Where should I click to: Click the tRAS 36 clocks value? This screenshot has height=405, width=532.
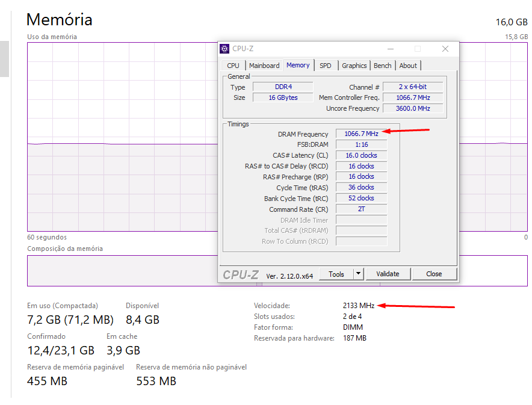[x=361, y=187]
